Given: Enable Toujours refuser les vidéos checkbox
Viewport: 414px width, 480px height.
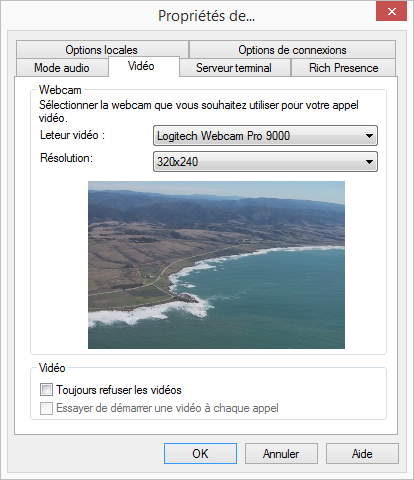Looking at the screenshot, I should tap(46, 390).
